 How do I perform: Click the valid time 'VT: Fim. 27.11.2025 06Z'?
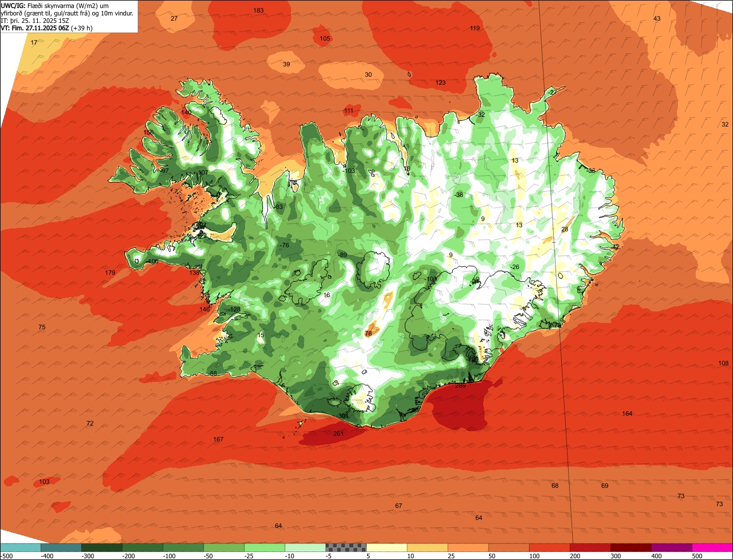(x=36, y=27)
